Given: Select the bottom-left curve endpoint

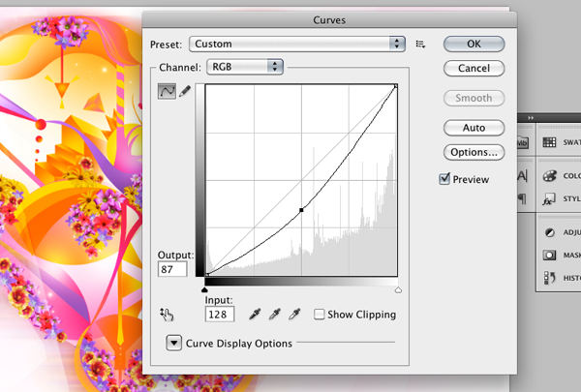Looking at the screenshot, I should coord(207,274).
